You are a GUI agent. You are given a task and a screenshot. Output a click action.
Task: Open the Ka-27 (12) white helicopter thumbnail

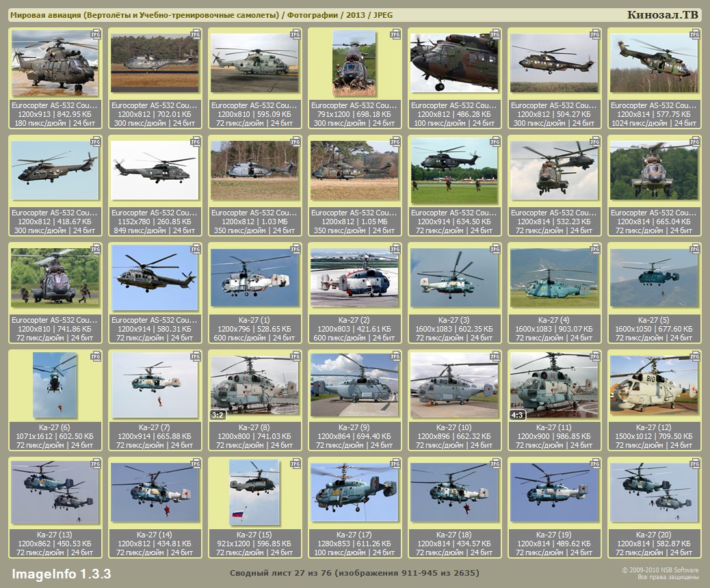click(654, 384)
